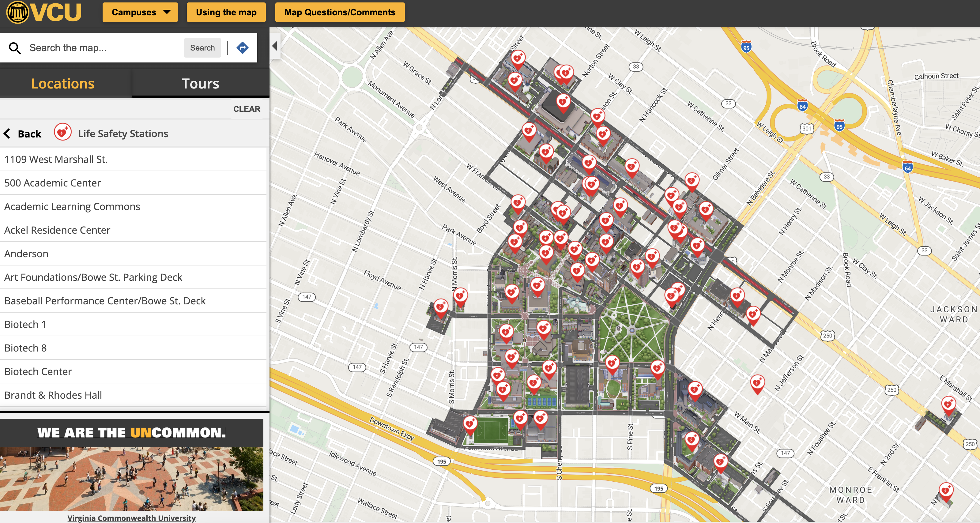Select Baseball Performance Center/Bowe St. Deck
Screen dimensions: 980x523
(133, 301)
